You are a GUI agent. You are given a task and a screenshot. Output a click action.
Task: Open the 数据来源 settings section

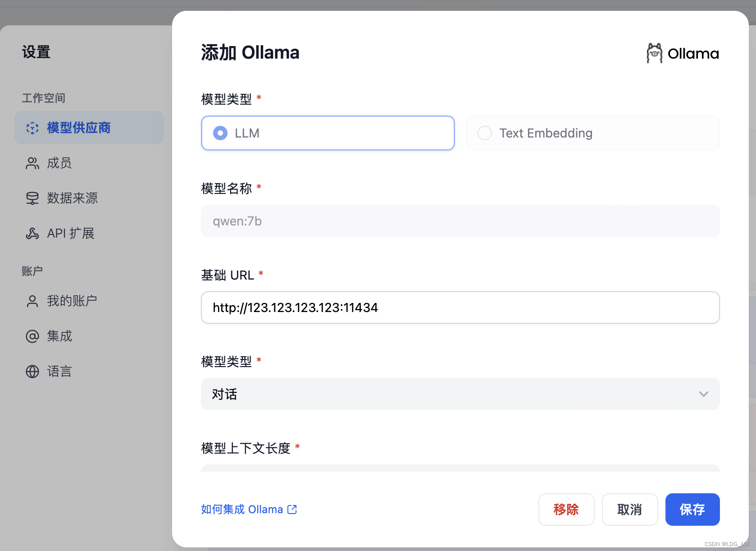point(89,198)
